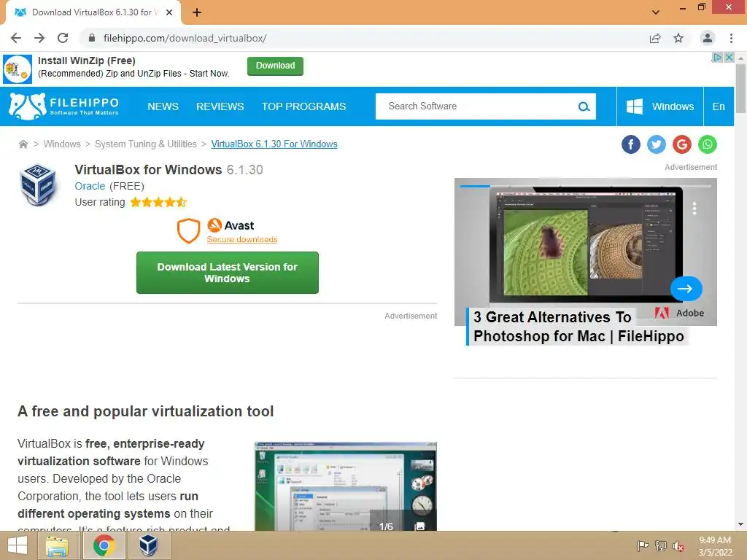
Task: Reload the FileHippo page
Action: tap(63, 38)
